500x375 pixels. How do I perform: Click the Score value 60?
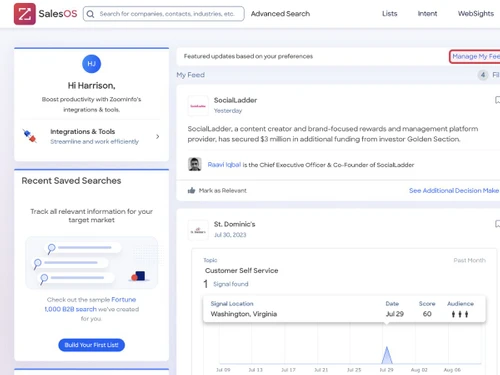427,314
